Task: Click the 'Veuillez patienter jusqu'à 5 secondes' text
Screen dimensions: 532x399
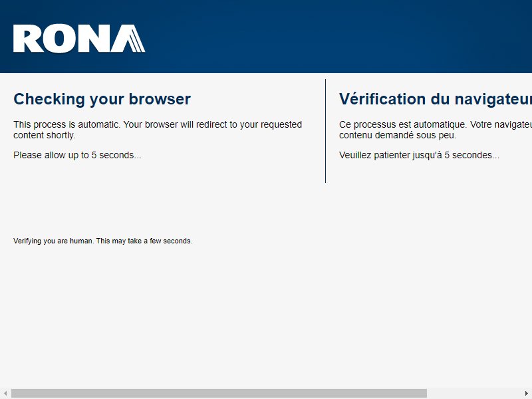Action: 419,155
